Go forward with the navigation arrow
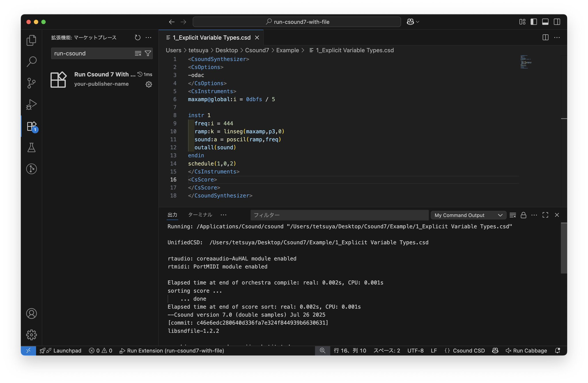Screen dimensions: 588x383 tap(183, 22)
